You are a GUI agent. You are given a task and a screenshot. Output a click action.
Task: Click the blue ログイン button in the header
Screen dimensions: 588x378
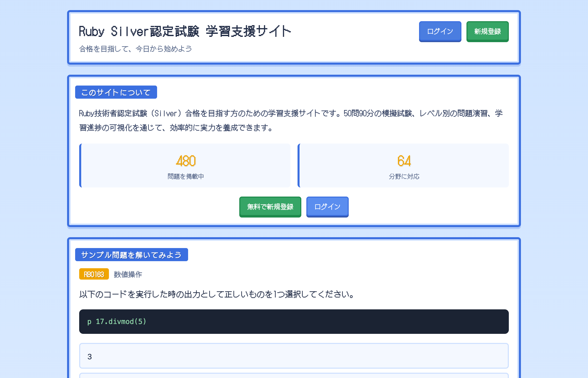tap(440, 32)
